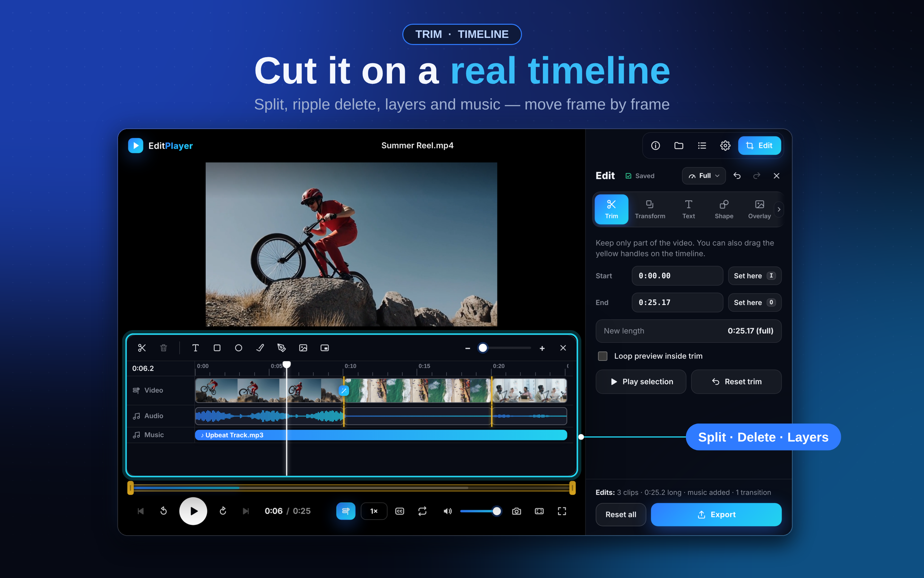
Task: Add a text layer with the T tool
Action: 195,348
